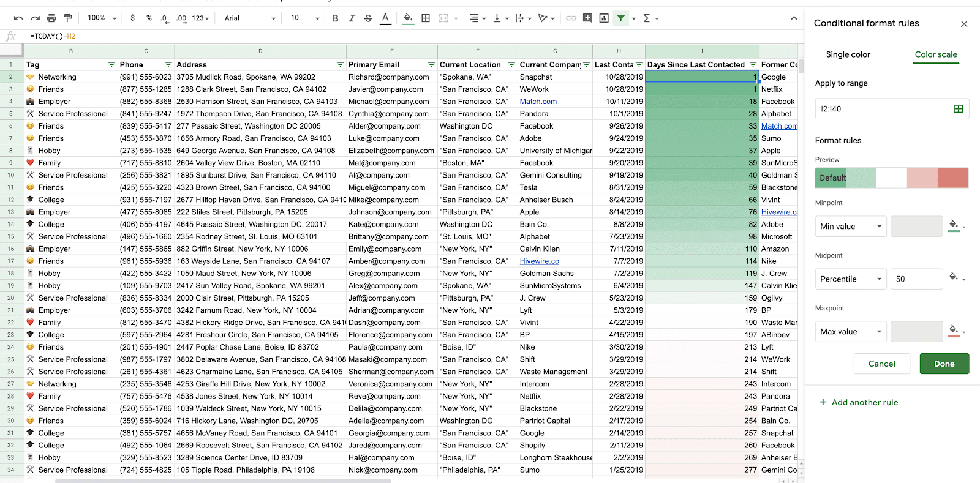Viewport: 980px width, 483px height.
Task: Open vertical align options
Action: (x=500, y=18)
